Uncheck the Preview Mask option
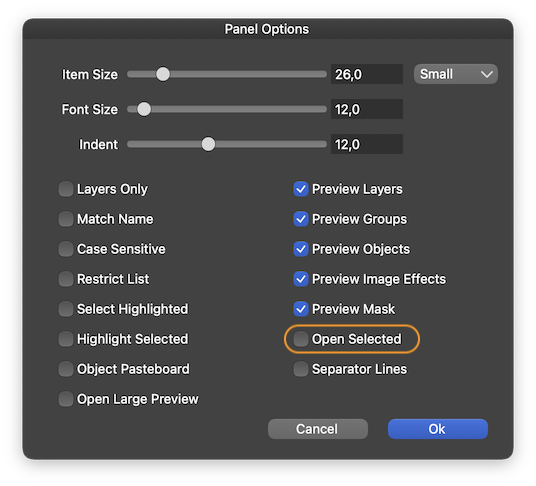The width and height of the screenshot is (536, 486). tap(301, 309)
